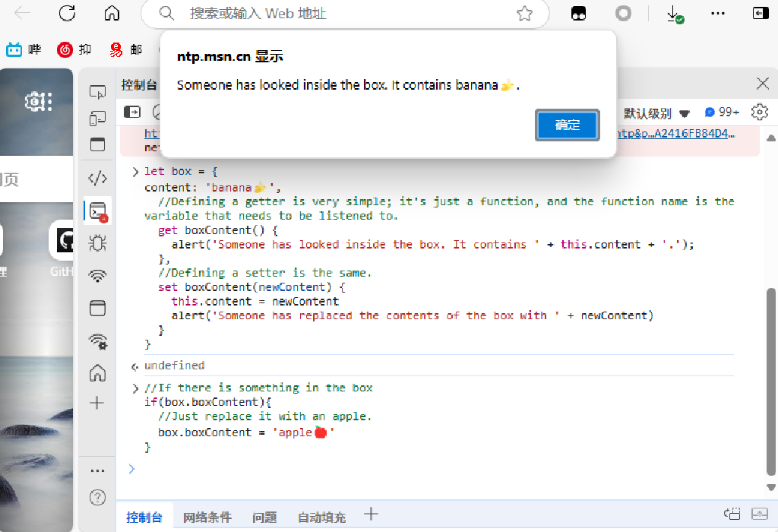Image resolution: width=778 pixels, height=532 pixels.
Task: Open the Application panel icon
Action: [x=97, y=309]
